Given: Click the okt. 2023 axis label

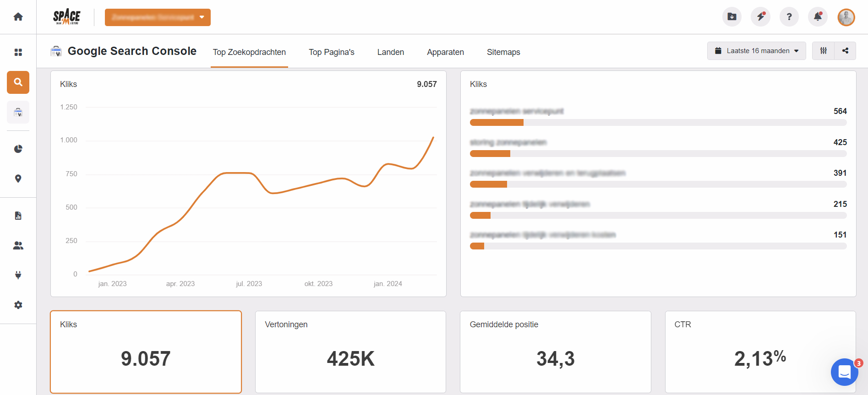Looking at the screenshot, I should click(318, 284).
